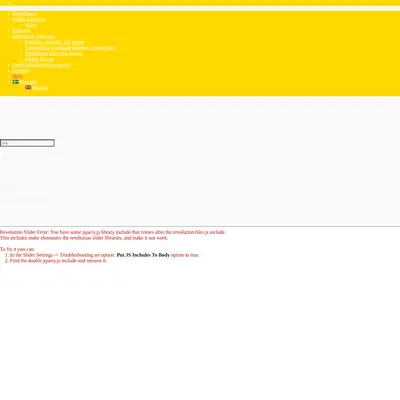
Task: Focus the search input field
Action: pyautogui.click(x=27, y=143)
